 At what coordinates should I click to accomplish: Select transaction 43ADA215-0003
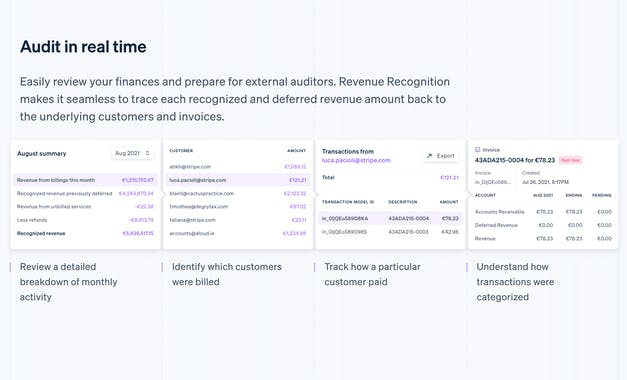pos(390,232)
